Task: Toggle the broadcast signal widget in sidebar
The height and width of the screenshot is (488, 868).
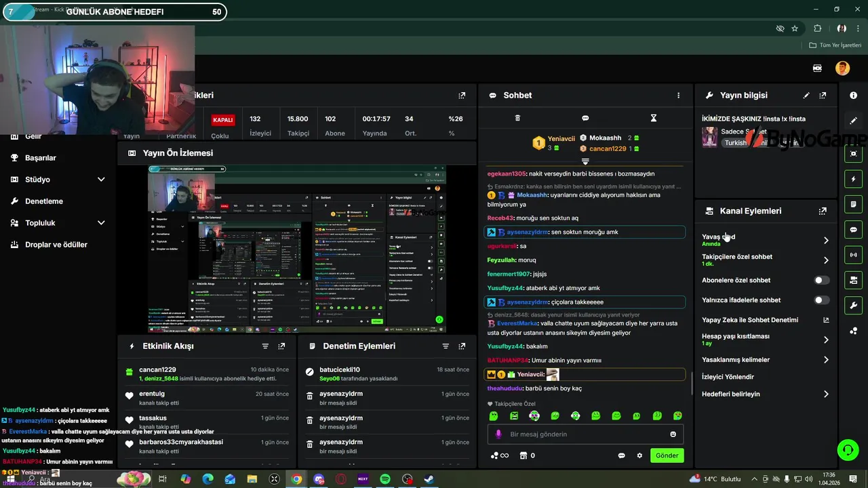Action: point(853,255)
